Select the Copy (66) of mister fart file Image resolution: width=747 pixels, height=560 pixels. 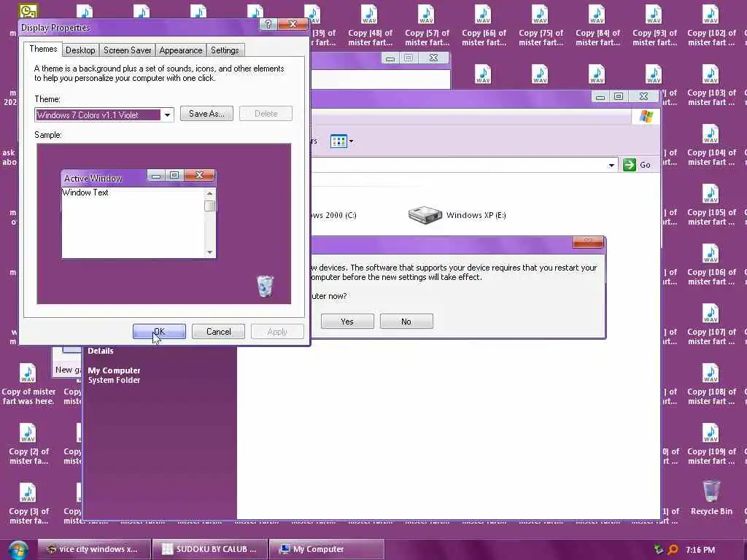tap(484, 26)
